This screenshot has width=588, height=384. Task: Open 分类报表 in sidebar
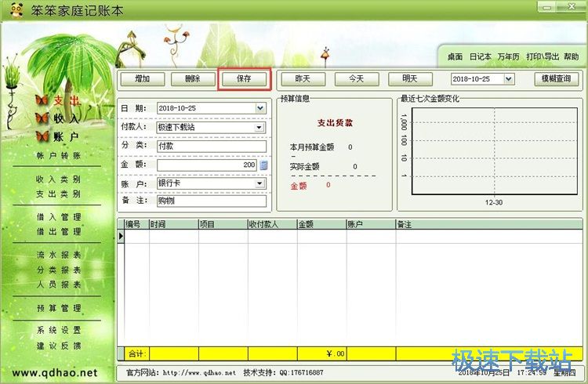tap(59, 270)
